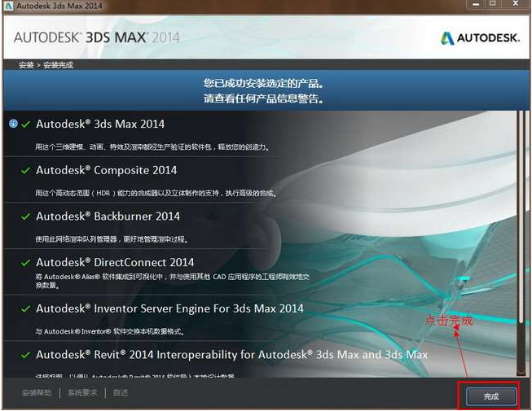Click the green checkmark next to Autodesk 3ds Max 2014
Image resolution: width=532 pixels, height=411 pixels.
click(x=26, y=125)
